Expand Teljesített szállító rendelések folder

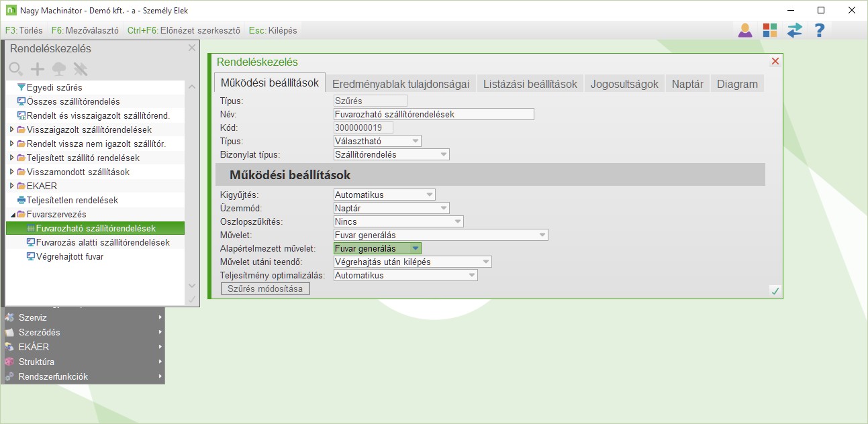point(11,158)
